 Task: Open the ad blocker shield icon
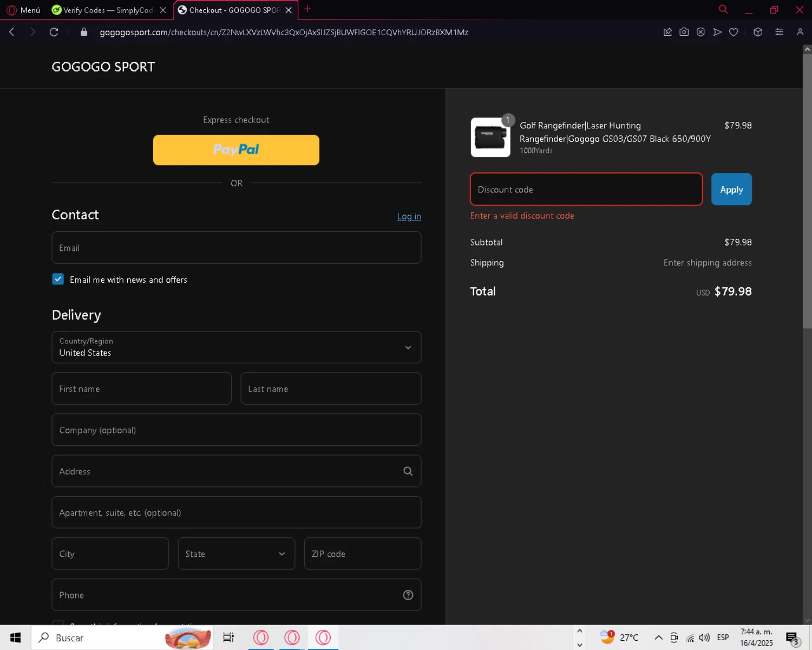tap(700, 32)
